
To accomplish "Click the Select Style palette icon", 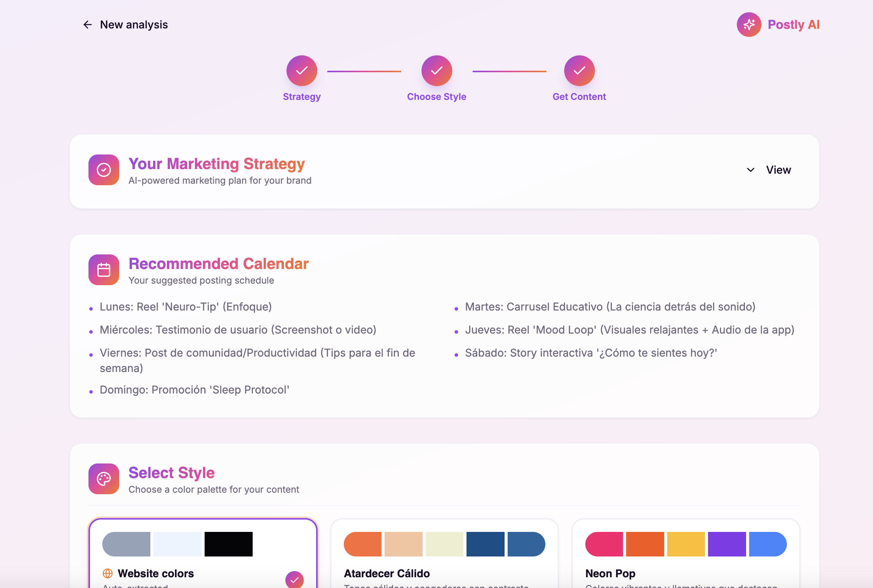I will coord(103,479).
